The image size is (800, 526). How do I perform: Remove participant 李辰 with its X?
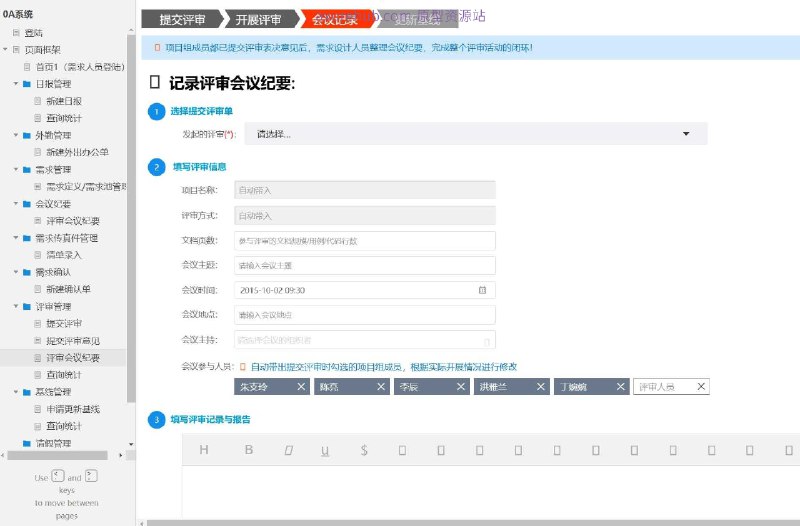pyautogui.click(x=461, y=387)
